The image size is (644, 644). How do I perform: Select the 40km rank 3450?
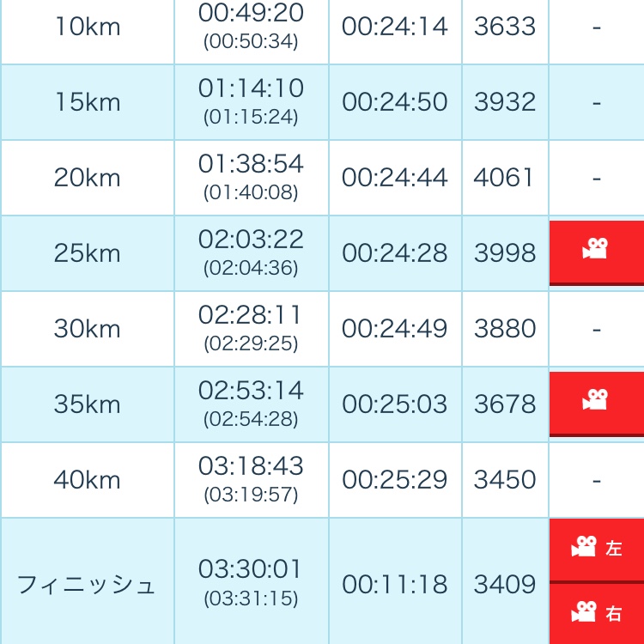click(x=505, y=479)
